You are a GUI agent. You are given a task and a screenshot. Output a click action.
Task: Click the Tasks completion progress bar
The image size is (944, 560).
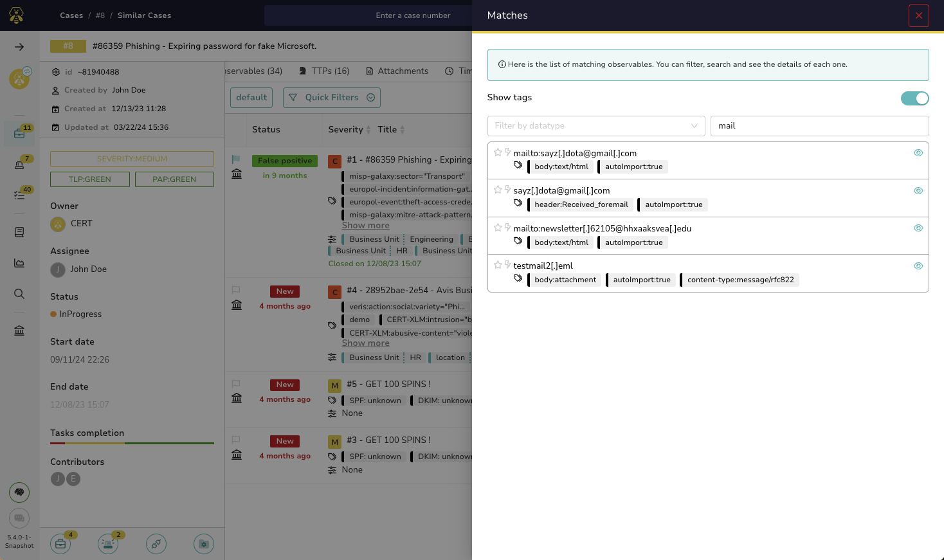131,443
